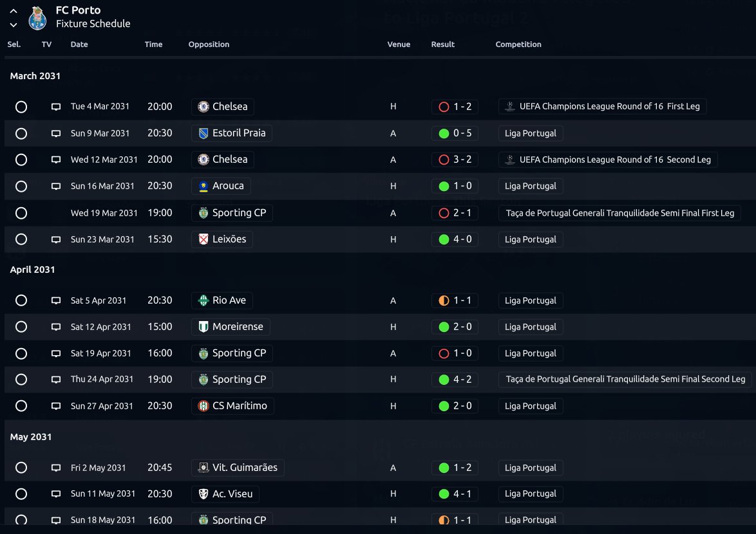
Task: Click the Champions League trophy icon on the First Leg row
Action: tap(509, 106)
